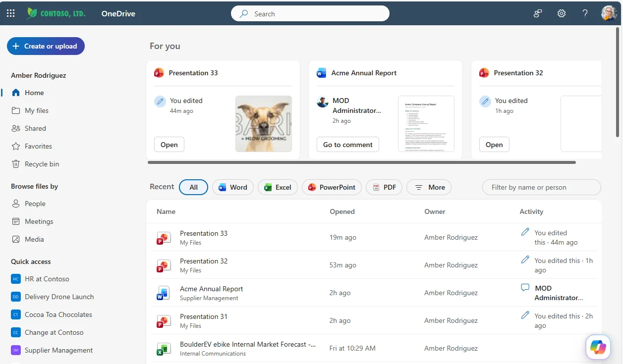The width and height of the screenshot is (623, 364).
Task: Open button on Presentation 32 card
Action: click(x=494, y=145)
